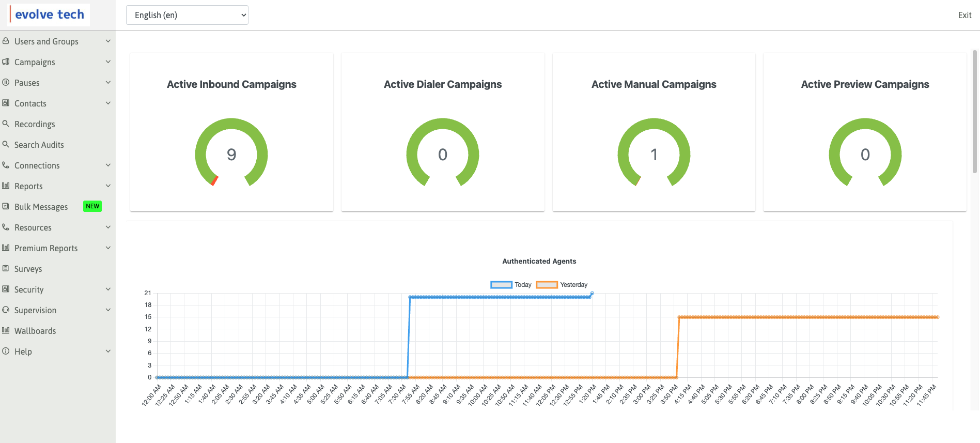The height and width of the screenshot is (443, 980).
Task: Expand the Premium Reports menu chevron
Action: [108, 248]
